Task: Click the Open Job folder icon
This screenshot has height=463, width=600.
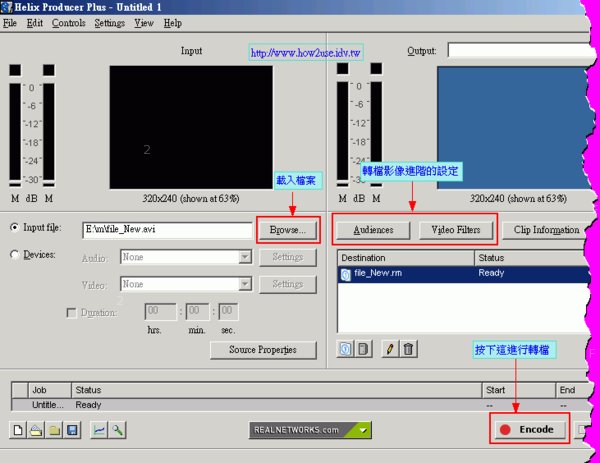Action: click(x=36, y=430)
